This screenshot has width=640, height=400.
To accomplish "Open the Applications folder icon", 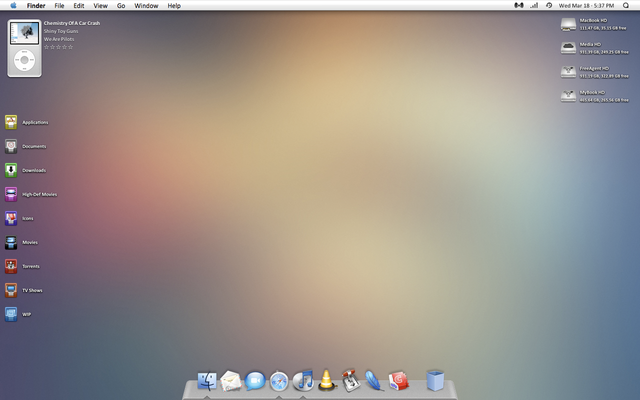I will click(x=11, y=122).
